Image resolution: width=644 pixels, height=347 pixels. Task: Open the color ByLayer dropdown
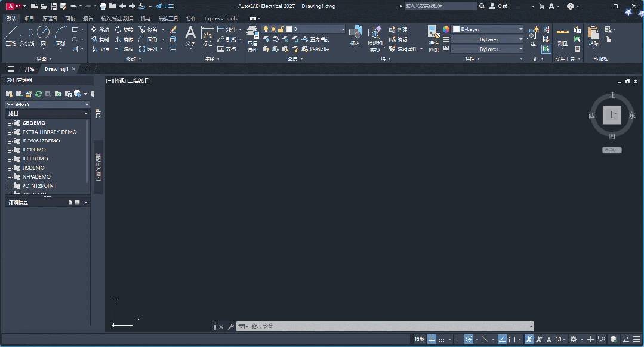(x=488, y=29)
